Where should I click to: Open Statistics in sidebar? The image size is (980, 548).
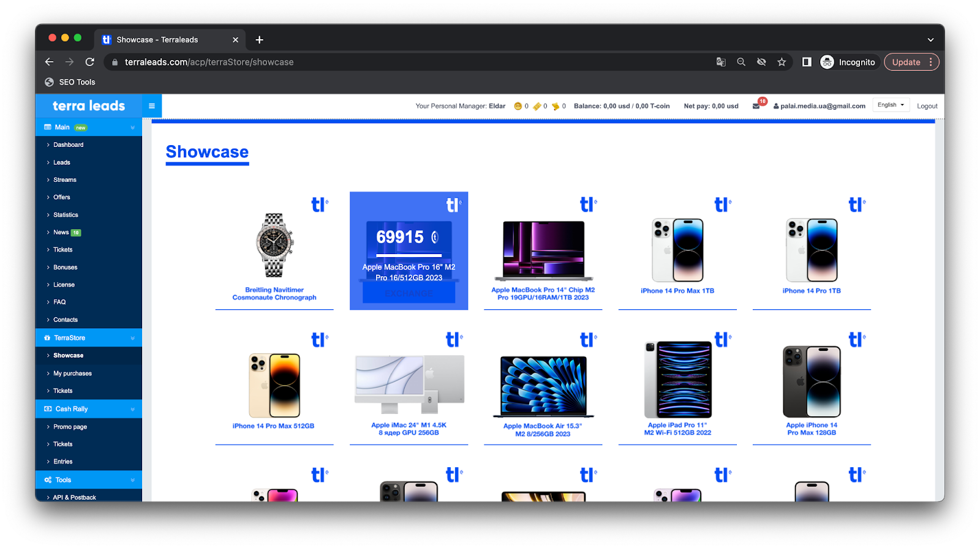[66, 215]
